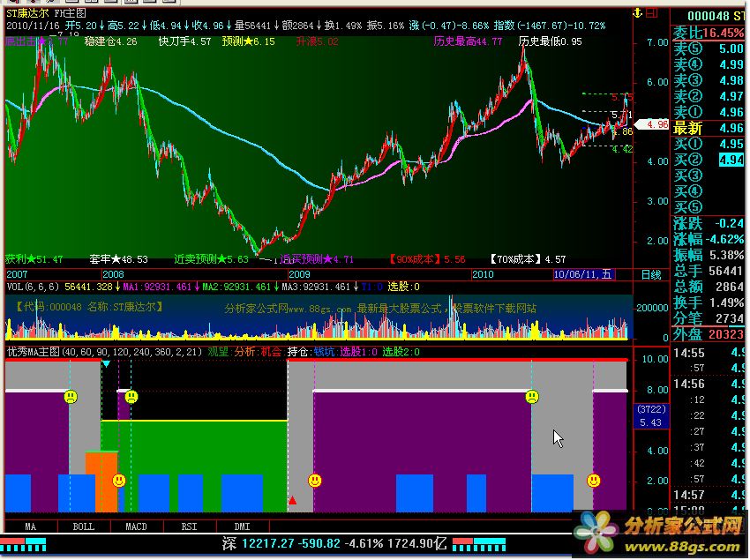This screenshot has width=750, height=560.
Task: Click the sad face on the small purple block
Action: click(131, 397)
